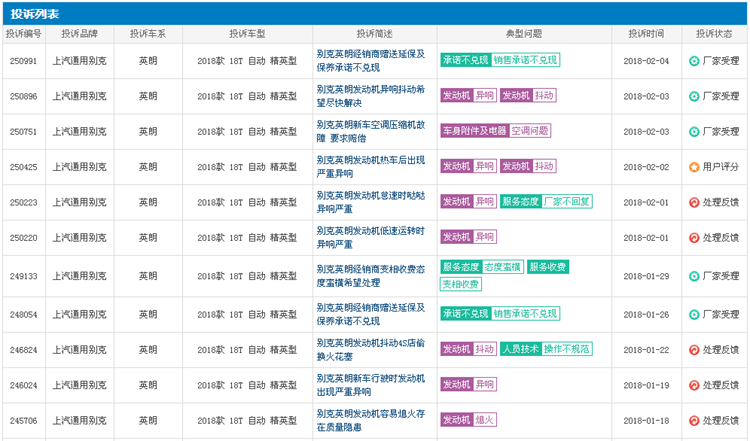Open link 别克英朗发动机异响抖动希望尽快解决

pos(371,96)
